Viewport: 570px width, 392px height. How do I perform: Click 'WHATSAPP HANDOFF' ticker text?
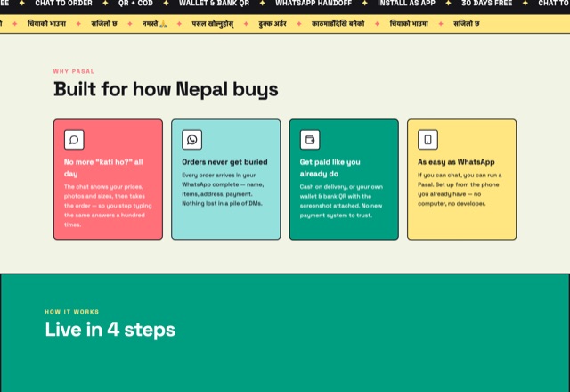pos(313,4)
